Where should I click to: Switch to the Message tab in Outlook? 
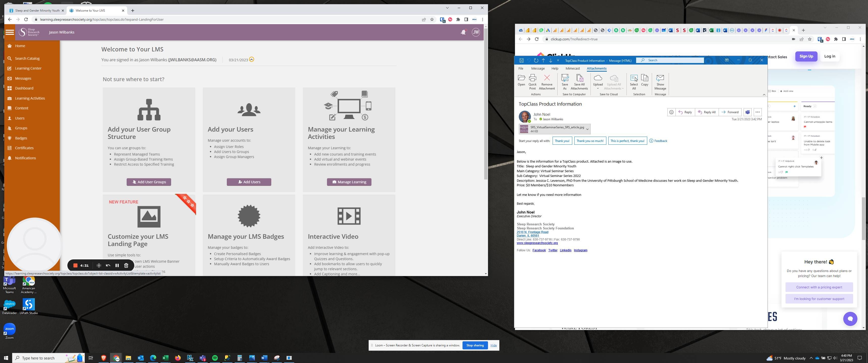(x=538, y=68)
